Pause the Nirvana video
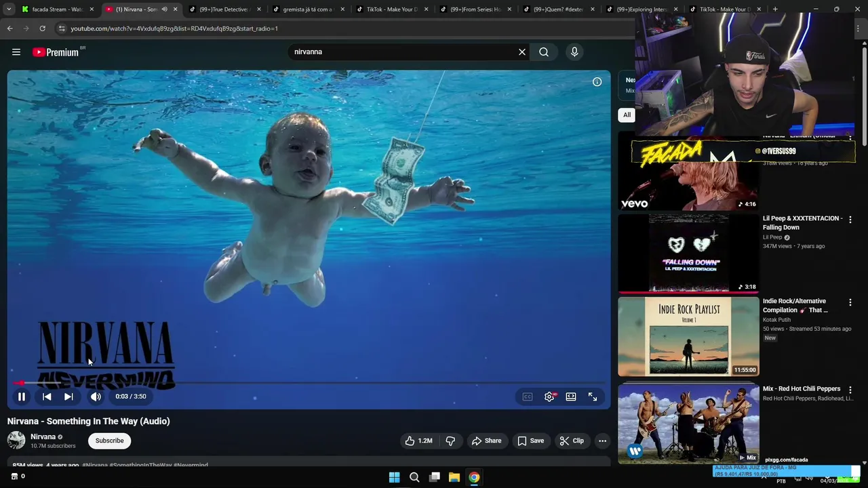 [x=22, y=396]
